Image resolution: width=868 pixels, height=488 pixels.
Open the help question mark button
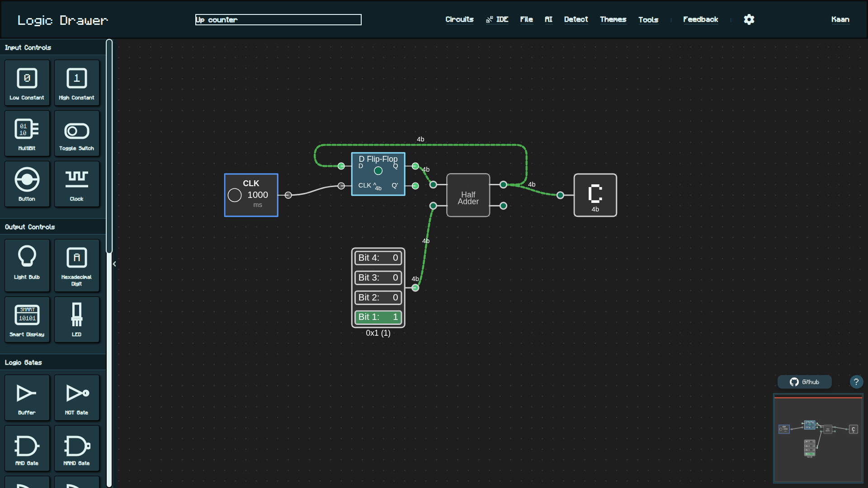point(856,382)
